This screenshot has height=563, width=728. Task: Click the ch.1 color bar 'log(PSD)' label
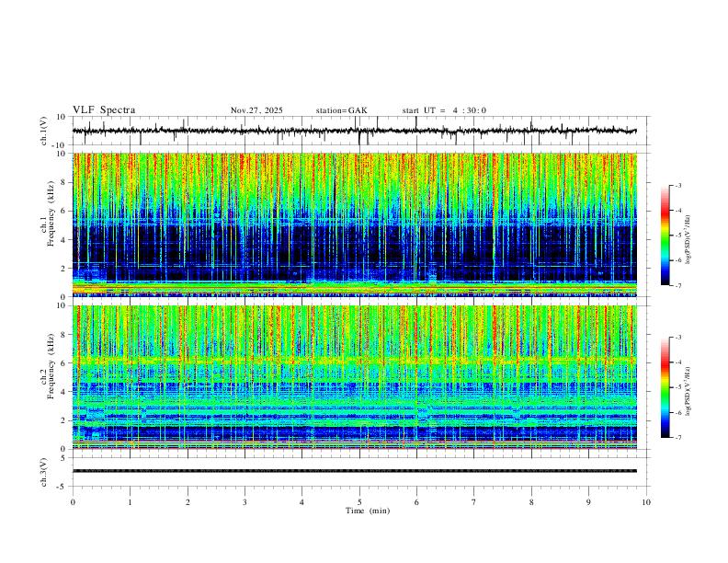688,240
